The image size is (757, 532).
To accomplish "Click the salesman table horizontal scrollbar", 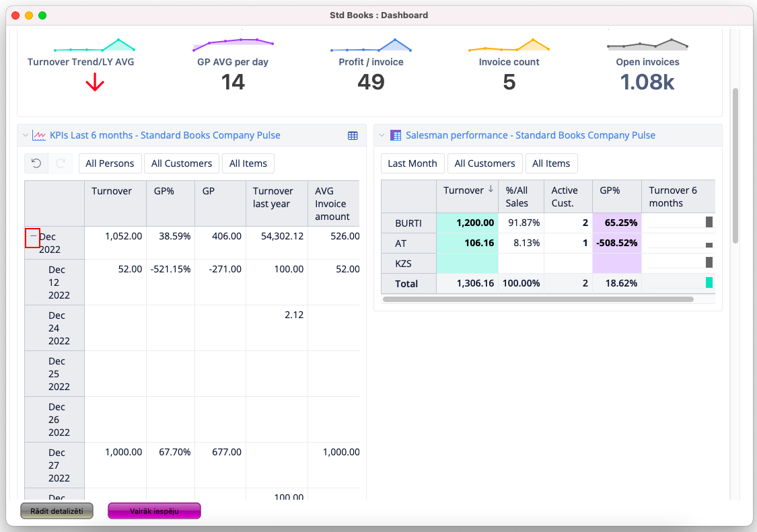I will pyautogui.click(x=537, y=299).
